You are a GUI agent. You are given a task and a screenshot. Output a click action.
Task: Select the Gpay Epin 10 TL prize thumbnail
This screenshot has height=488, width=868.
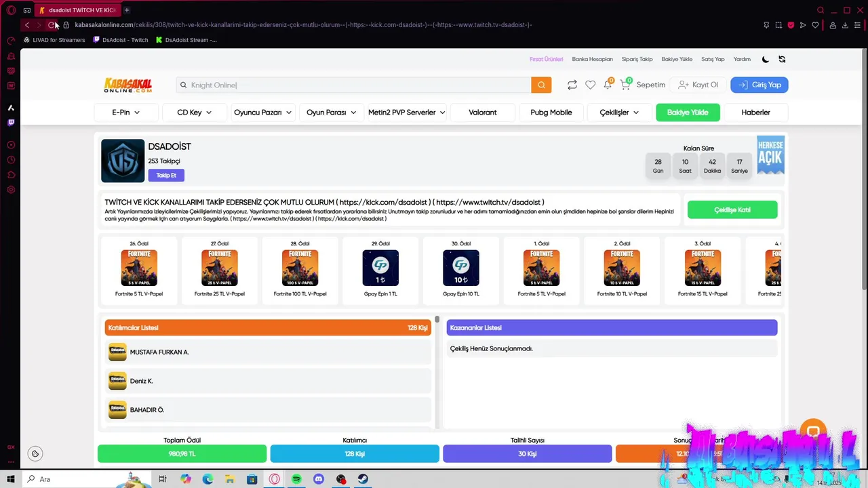pyautogui.click(x=461, y=268)
